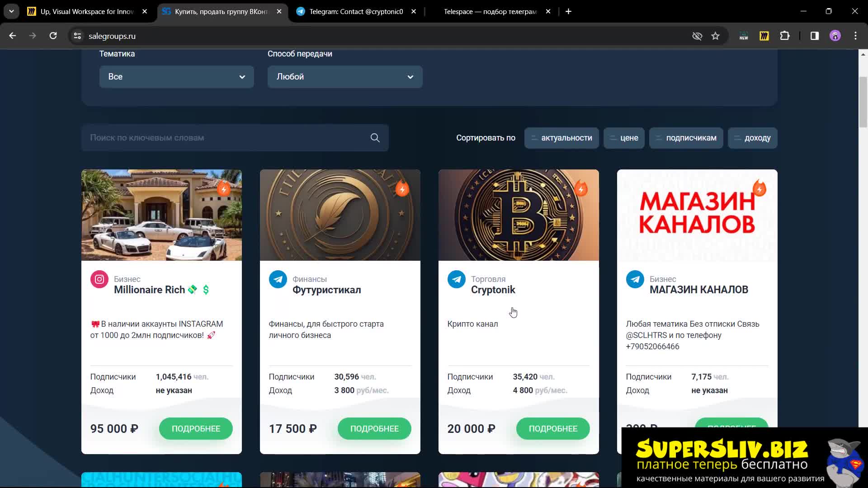Viewport: 868px width, 488px height.
Task: Close the Telespace tab
Action: tap(548, 11)
